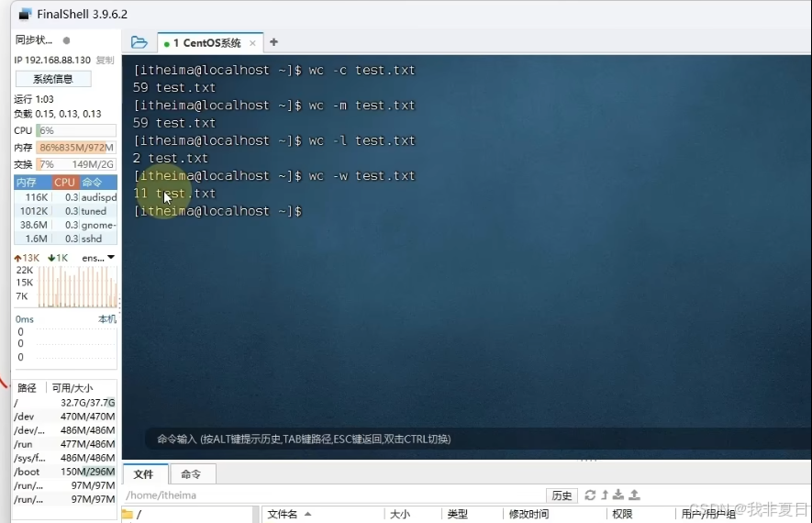Click the 内存 usage bar
Screen dimensions: 812x523
76,148
